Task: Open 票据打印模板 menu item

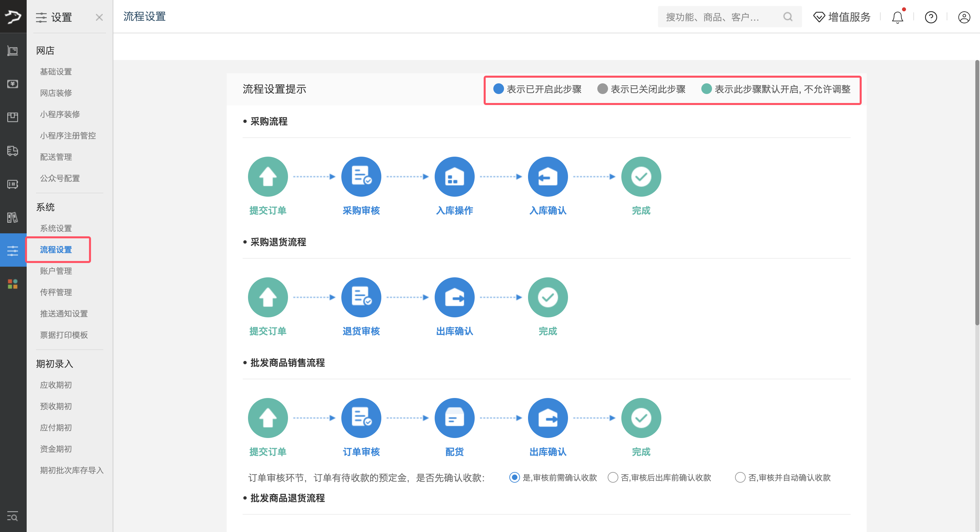Action: click(64, 335)
